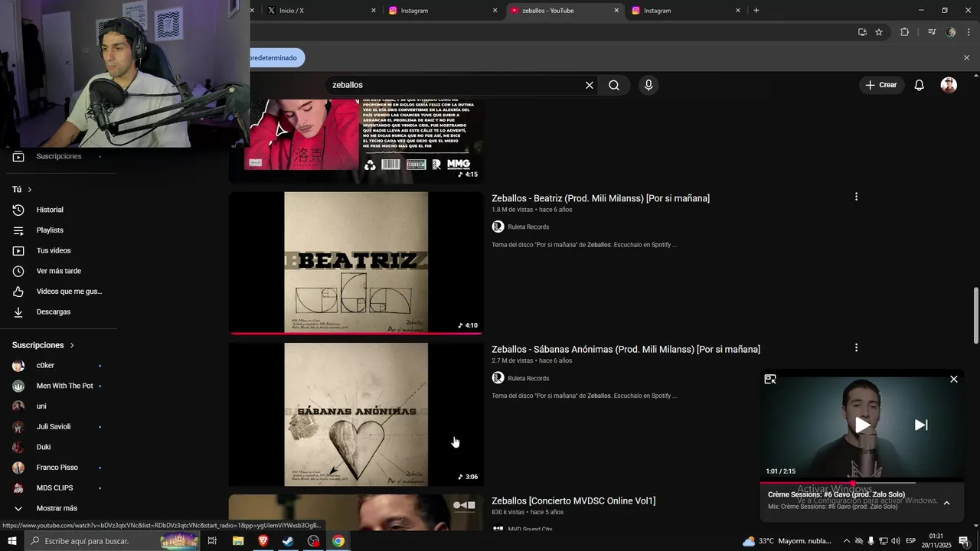Switch to the last Instagram tab
Viewport: 980px width, 551px height.
click(x=686, y=10)
